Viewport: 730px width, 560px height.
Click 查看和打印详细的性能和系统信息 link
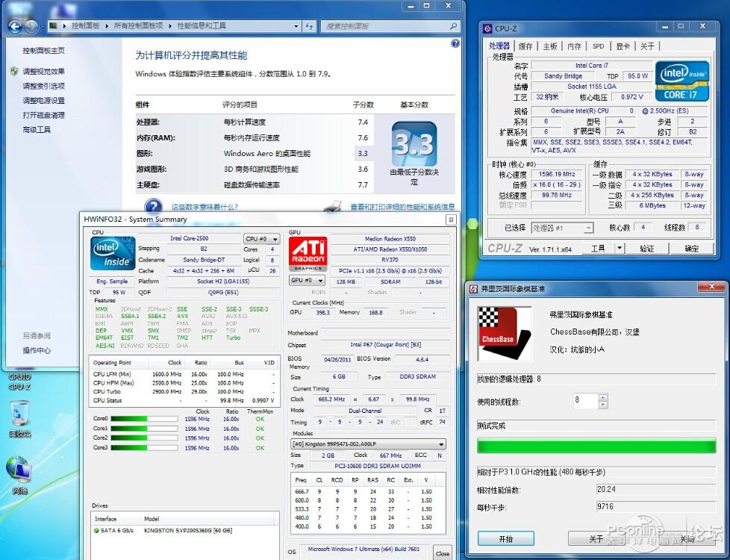click(402, 207)
